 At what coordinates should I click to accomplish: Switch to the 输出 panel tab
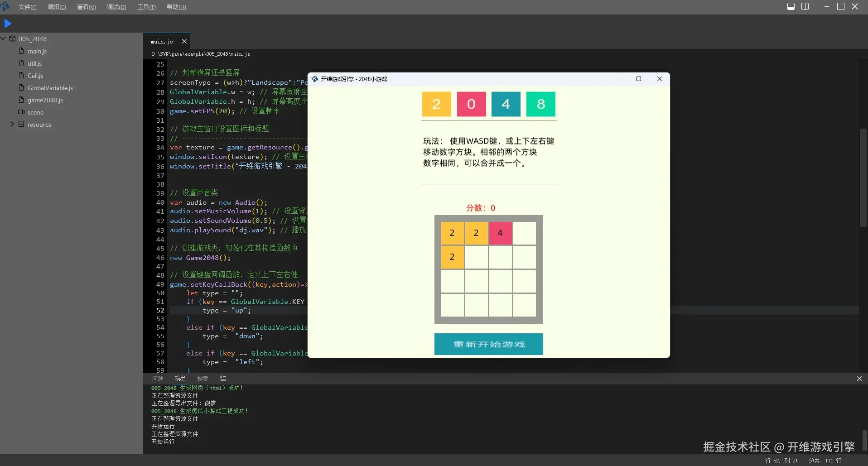[180, 378]
